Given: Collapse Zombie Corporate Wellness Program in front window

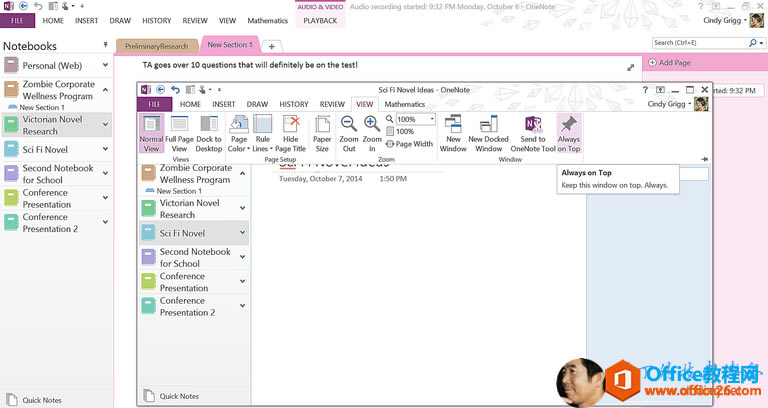Looking at the screenshot, I should tap(242, 173).
